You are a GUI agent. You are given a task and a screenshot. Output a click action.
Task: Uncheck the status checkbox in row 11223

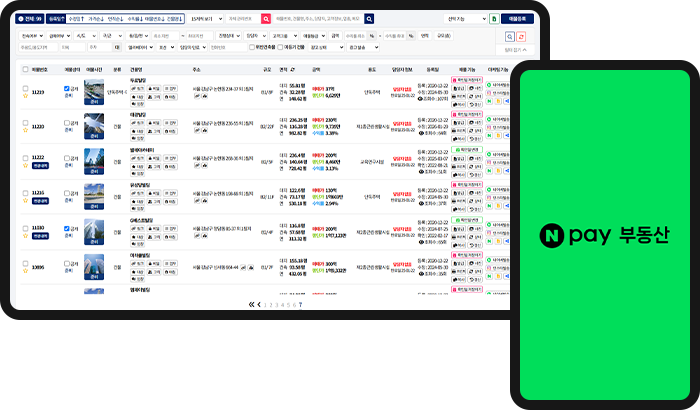coord(67,88)
